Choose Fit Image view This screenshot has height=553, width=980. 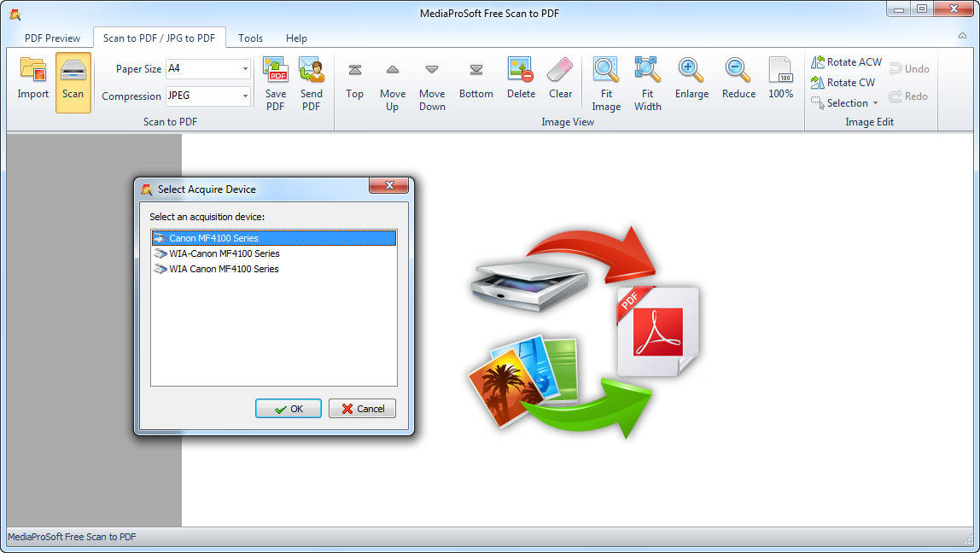(x=606, y=84)
